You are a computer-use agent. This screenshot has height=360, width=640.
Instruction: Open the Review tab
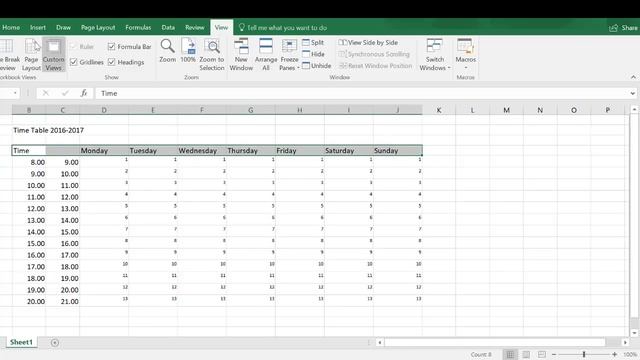tap(194, 27)
